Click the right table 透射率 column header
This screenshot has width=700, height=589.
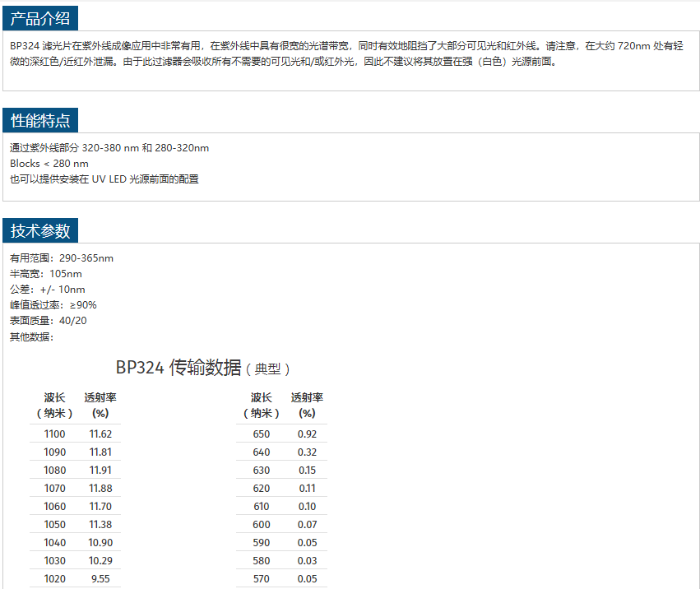307,405
